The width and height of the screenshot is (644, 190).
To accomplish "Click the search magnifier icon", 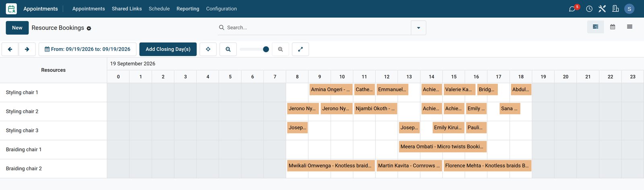I will point(221,27).
